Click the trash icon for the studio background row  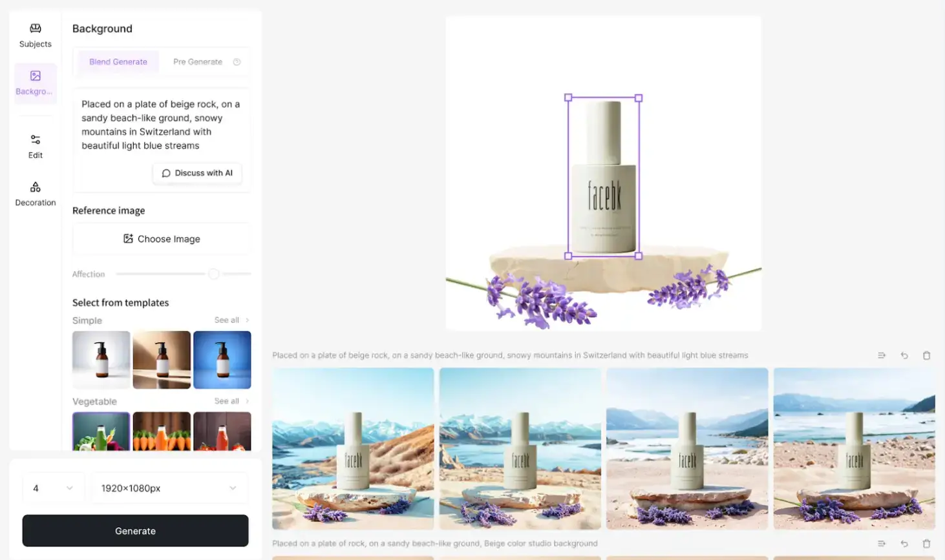[x=926, y=544]
